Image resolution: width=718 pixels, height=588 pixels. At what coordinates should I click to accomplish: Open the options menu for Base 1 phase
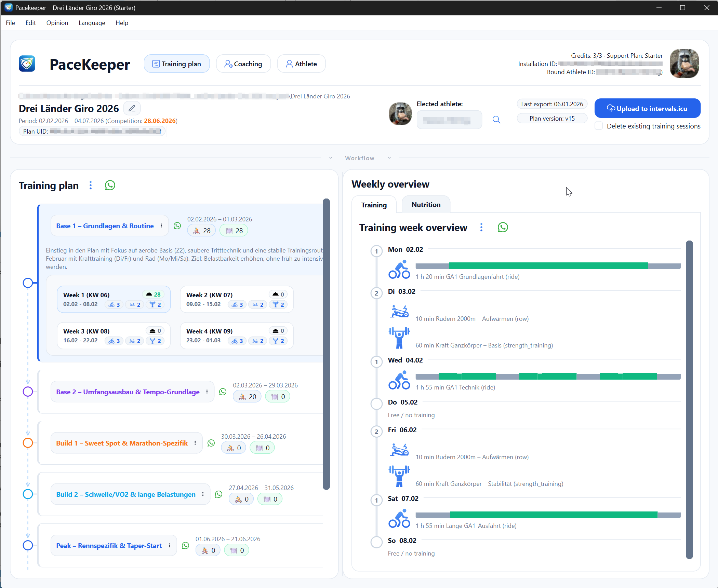[161, 226]
